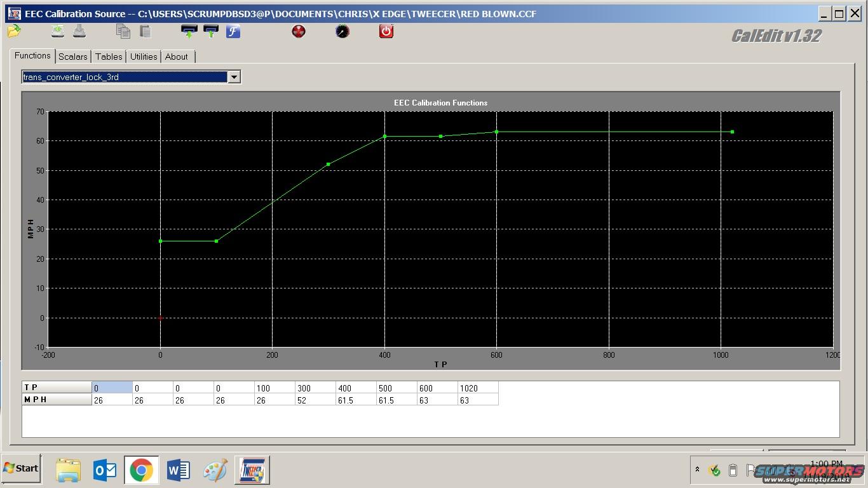Click the chip green up-arrow icon
Viewport: 868px width, 488px height.
(211, 31)
